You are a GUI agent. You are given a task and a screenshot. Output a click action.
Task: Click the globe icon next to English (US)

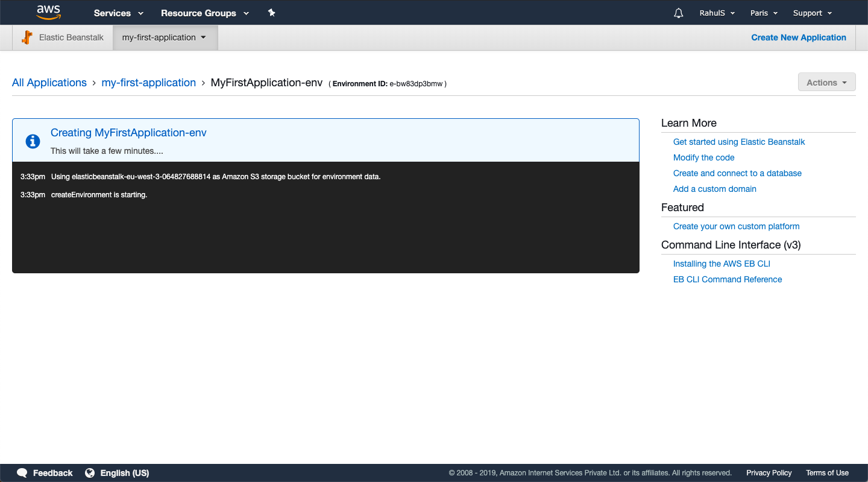pos(90,473)
